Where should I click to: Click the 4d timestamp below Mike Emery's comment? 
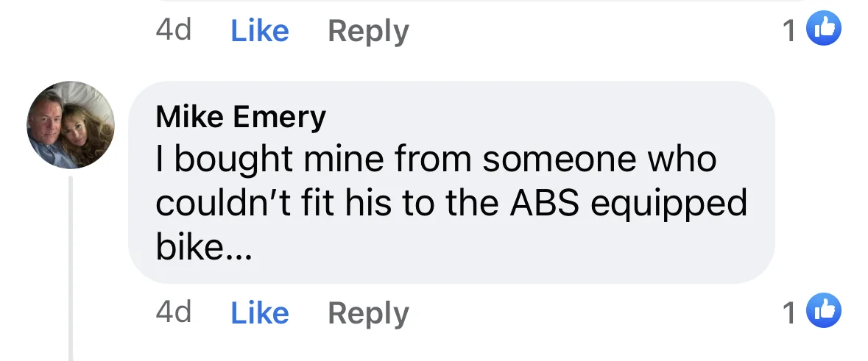pyautogui.click(x=174, y=312)
